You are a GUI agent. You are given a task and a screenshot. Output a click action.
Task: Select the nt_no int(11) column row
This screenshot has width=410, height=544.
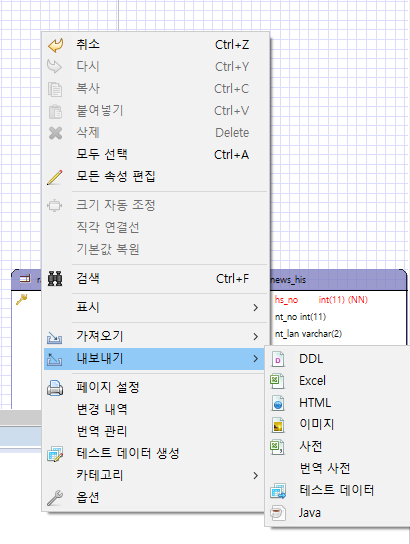300,317
